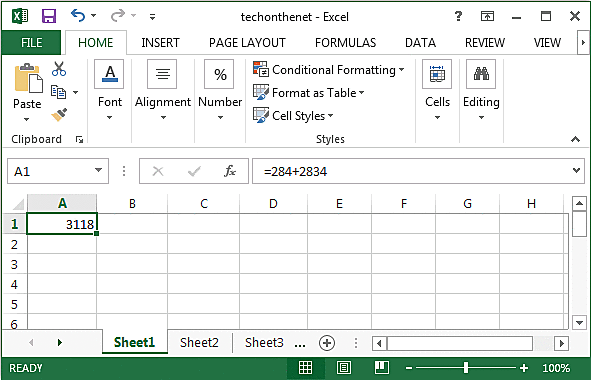Open Excel Help question mark
The height and width of the screenshot is (380, 591).
458,16
